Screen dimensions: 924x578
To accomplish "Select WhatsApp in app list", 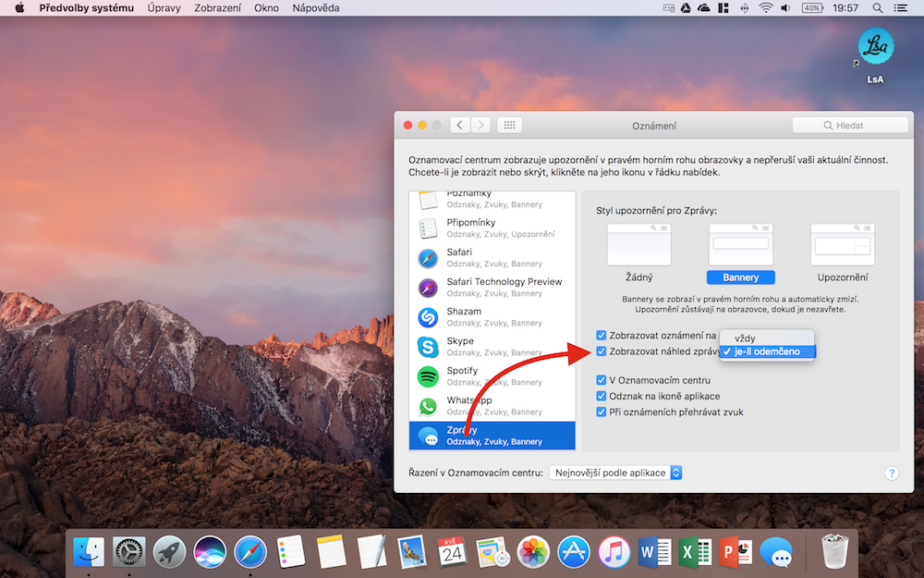I will point(492,406).
